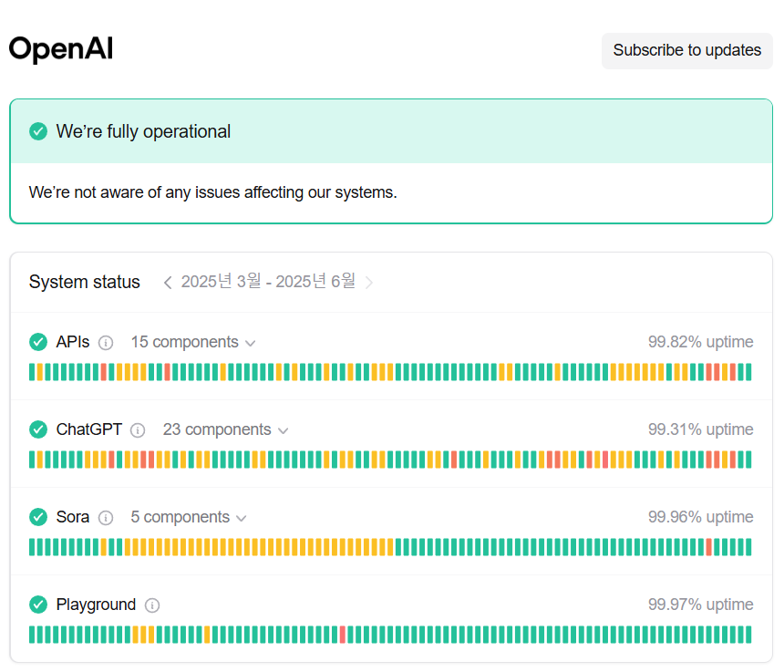Screen dimensions: 784x672
Task: Click the fully operational green checkmark icon
Action: pos(38,131)
